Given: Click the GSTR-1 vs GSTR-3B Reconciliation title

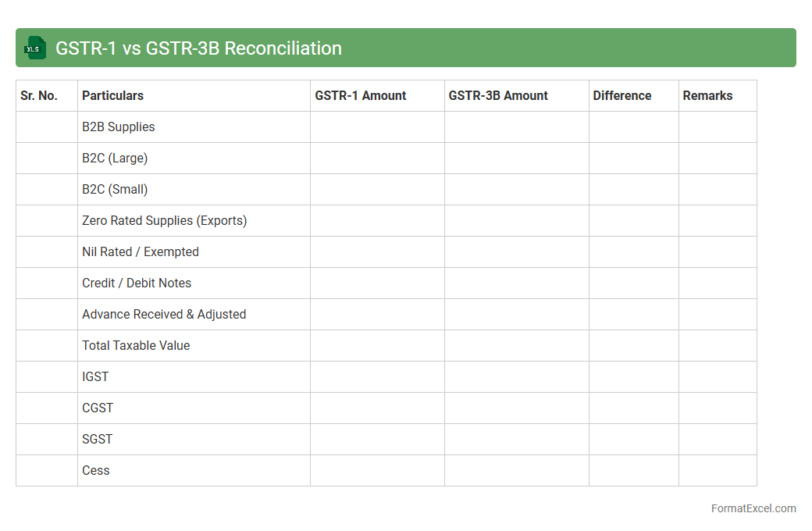Looking at the screenshot, I should [x=198, y=48].
